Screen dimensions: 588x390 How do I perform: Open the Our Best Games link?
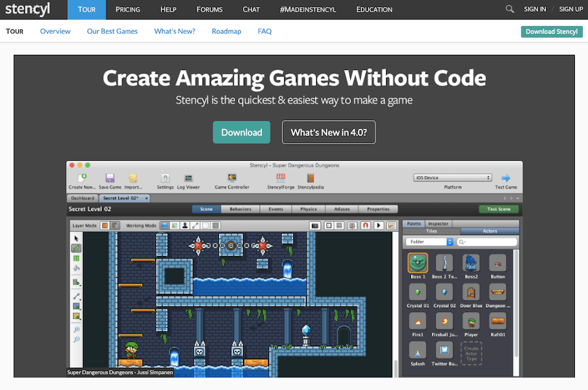112,31
